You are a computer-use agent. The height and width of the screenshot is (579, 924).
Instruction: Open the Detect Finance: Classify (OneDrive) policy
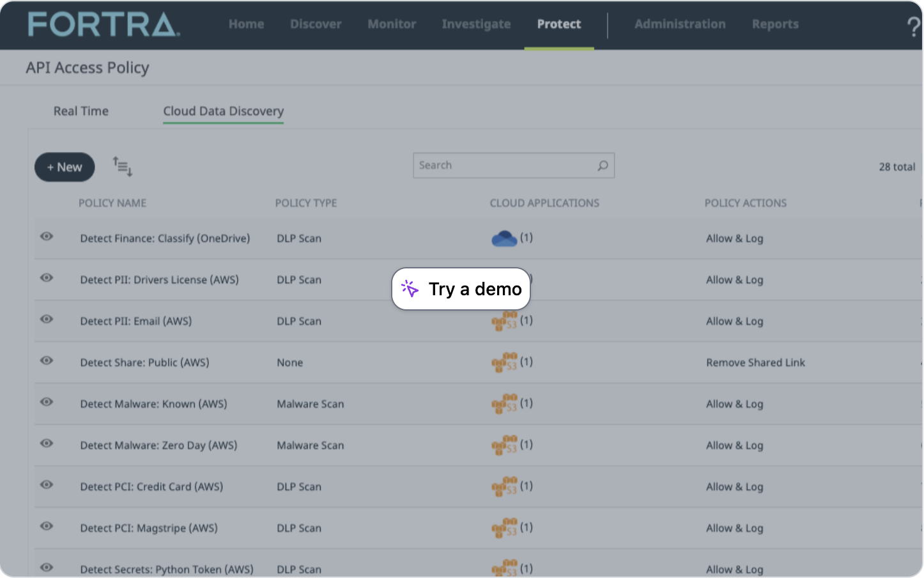click(x=165, y=238)
